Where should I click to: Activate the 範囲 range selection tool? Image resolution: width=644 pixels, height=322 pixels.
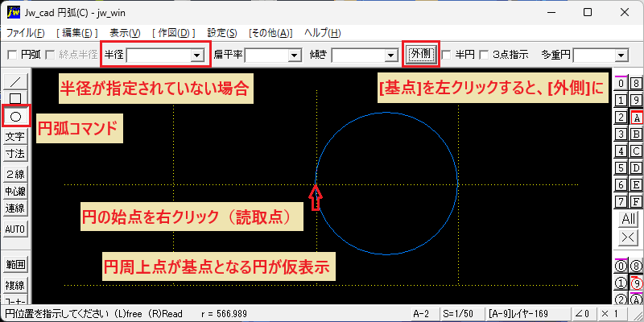[x=15, y=265]
